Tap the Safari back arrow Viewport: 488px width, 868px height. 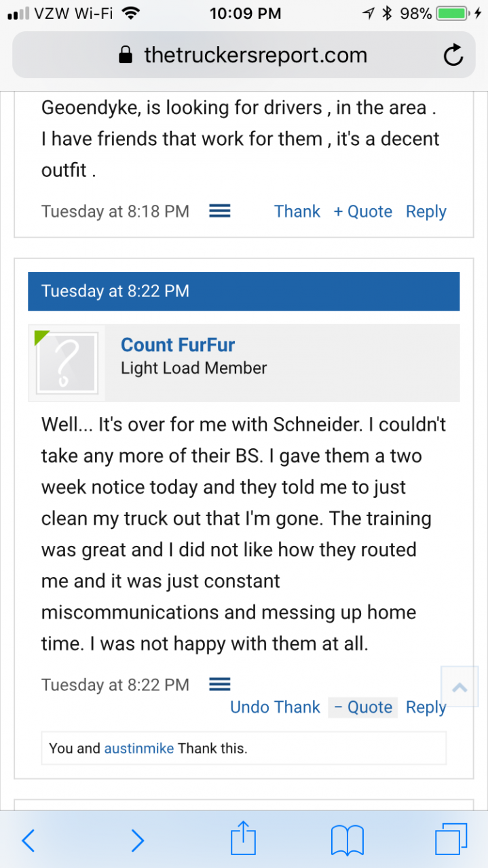click(x=29, y=841)
